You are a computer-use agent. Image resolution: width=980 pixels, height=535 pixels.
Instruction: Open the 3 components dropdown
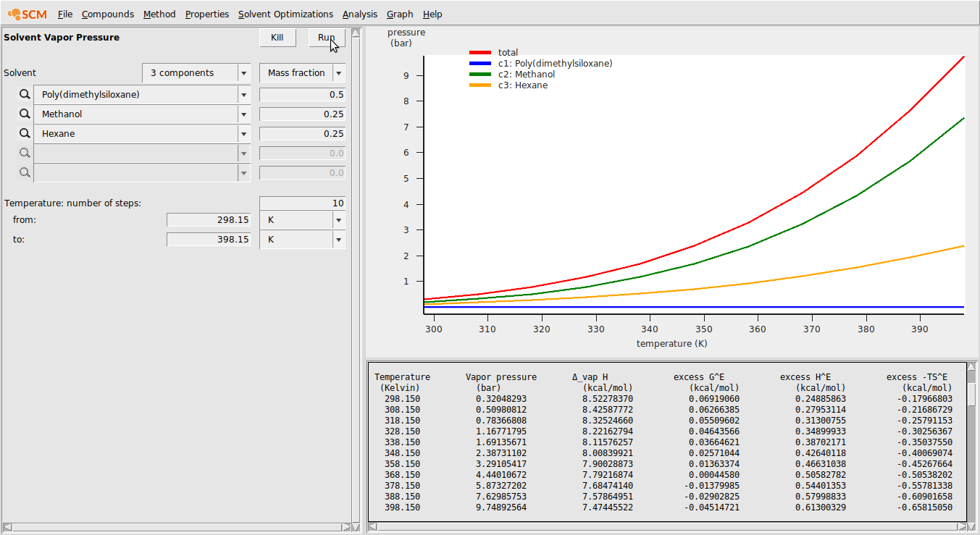[x=196, y=73]
